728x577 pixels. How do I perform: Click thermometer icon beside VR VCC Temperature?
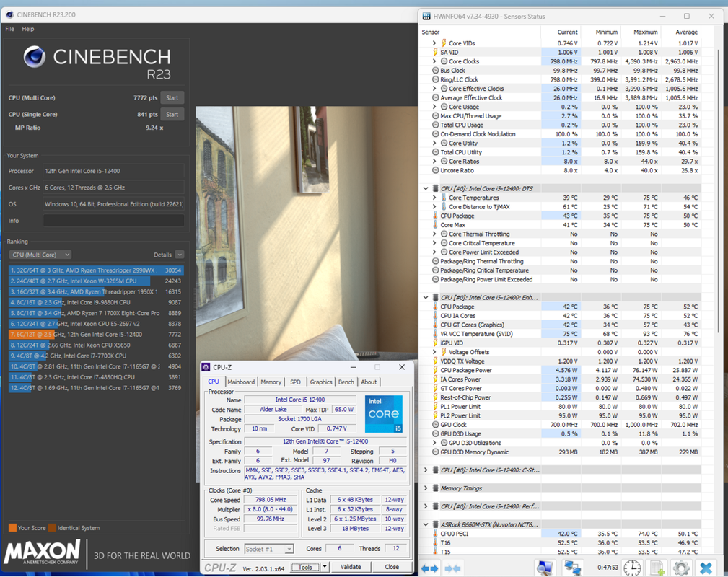tap(435, 334)
